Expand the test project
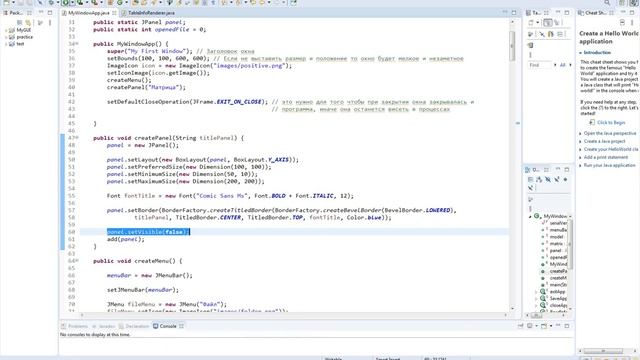Image resolution: width=640 pixels, height=360 pixels. pyautogui.click(x=6, y=44)
